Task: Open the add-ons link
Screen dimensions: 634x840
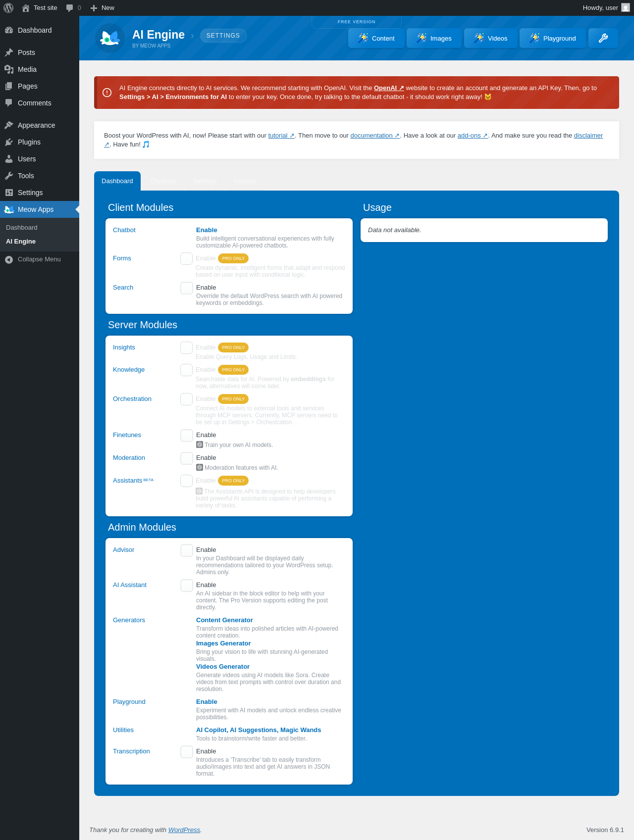Action: [x=473, y=136]
